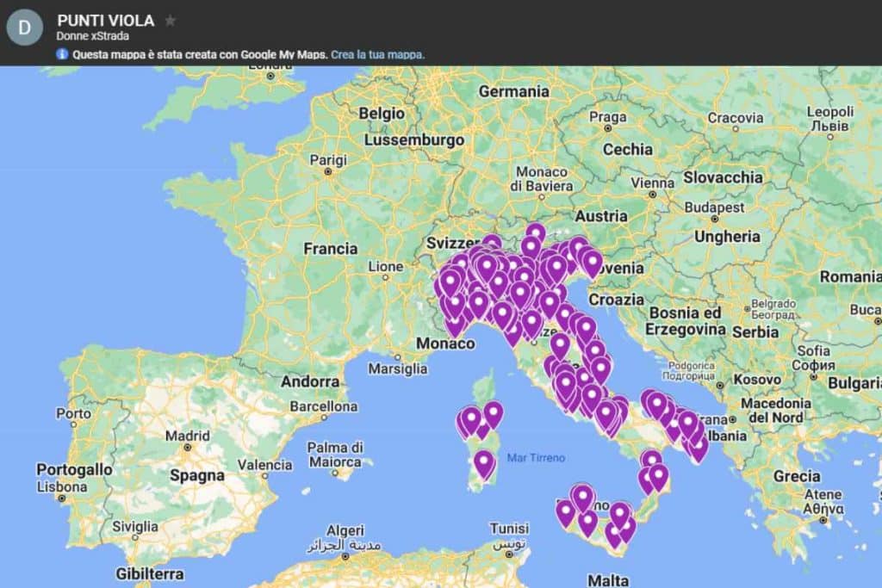Click the 'Lione' city label
This screenshot has width=882, height=588.
(386, 267)
